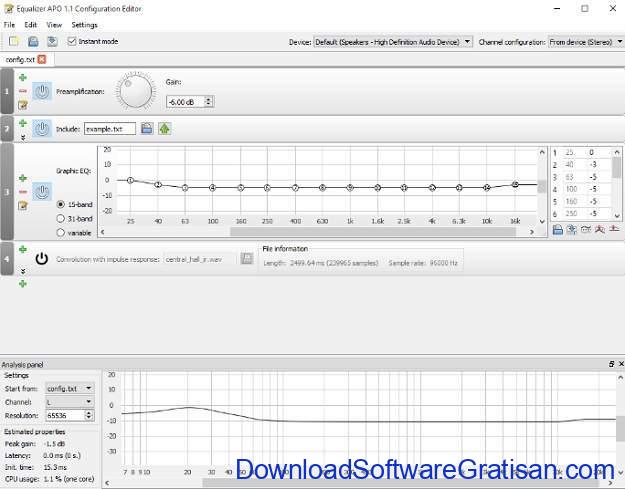Select the variable band radio option

61,232
